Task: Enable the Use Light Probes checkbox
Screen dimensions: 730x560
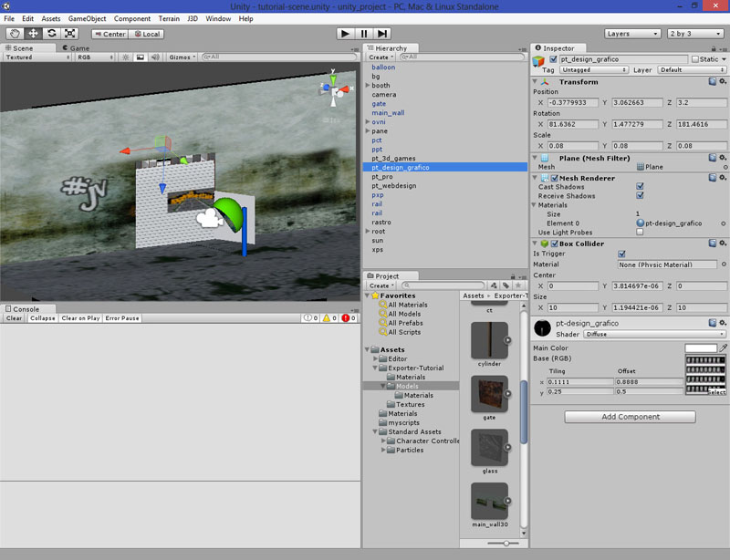Action: coord(640,232)
